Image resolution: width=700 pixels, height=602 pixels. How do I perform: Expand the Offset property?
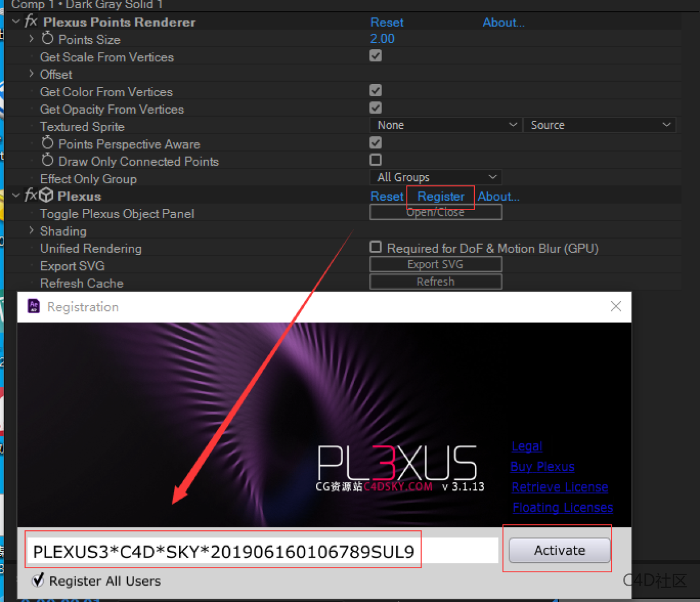31,74
